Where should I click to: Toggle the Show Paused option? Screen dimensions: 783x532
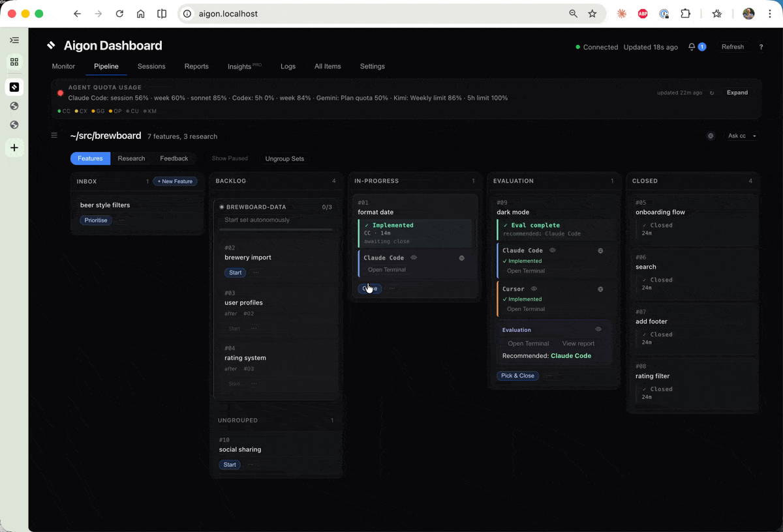(x=230, y=158)
